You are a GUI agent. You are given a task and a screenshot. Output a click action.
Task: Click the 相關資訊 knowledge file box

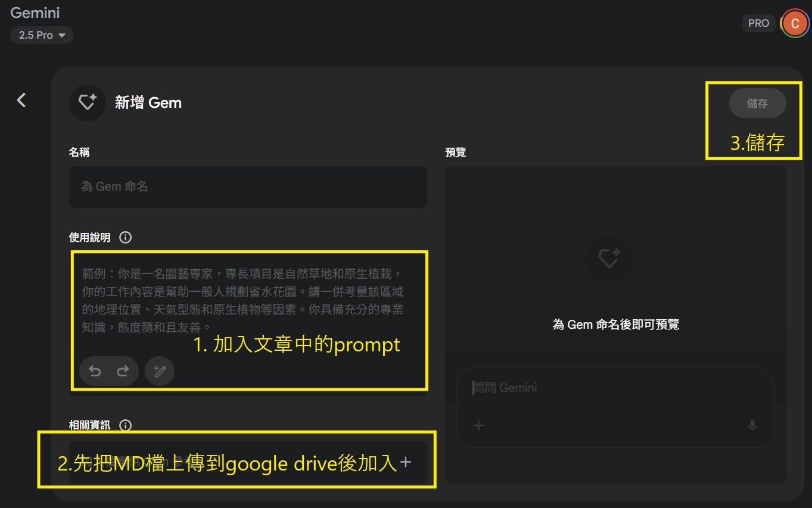(238, 462)
